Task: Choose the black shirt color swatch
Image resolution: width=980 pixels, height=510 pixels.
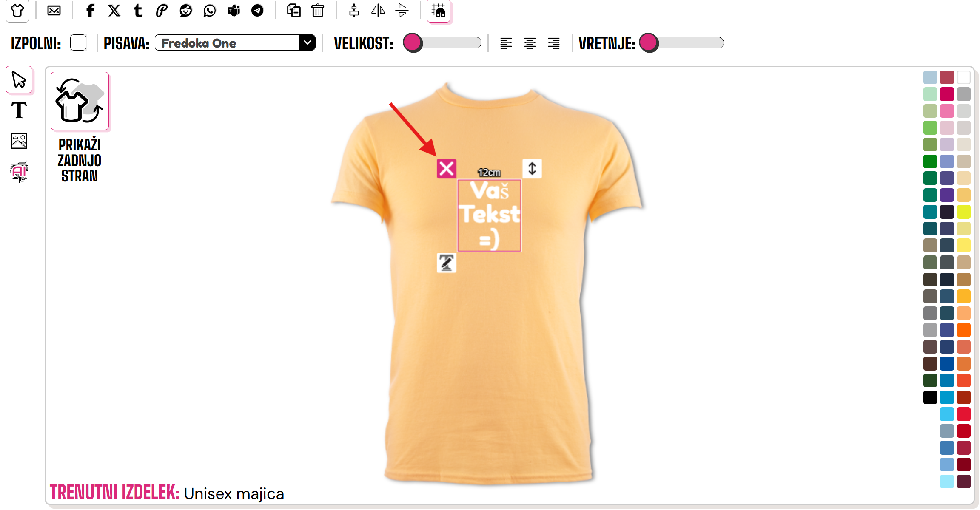Action: 930,397
